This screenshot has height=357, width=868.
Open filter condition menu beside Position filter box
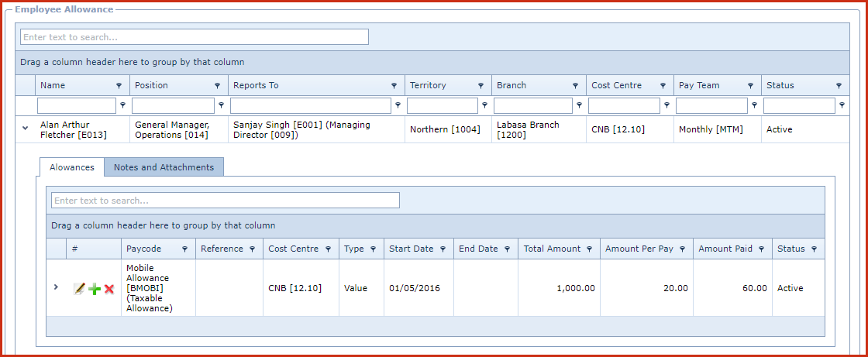(x=221, y=105)
